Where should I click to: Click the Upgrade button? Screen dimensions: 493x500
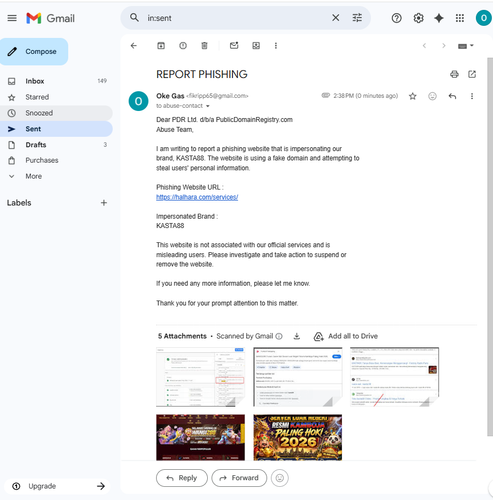(x=57, y=486)
